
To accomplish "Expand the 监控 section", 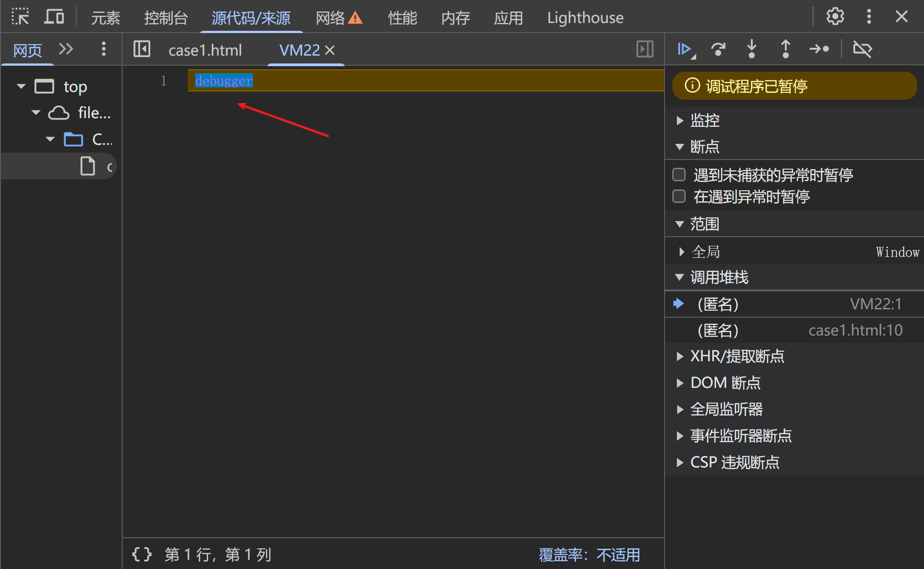I will tap(680, 120).
